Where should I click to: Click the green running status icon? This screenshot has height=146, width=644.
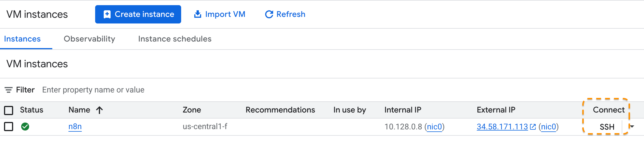point(25,127)
